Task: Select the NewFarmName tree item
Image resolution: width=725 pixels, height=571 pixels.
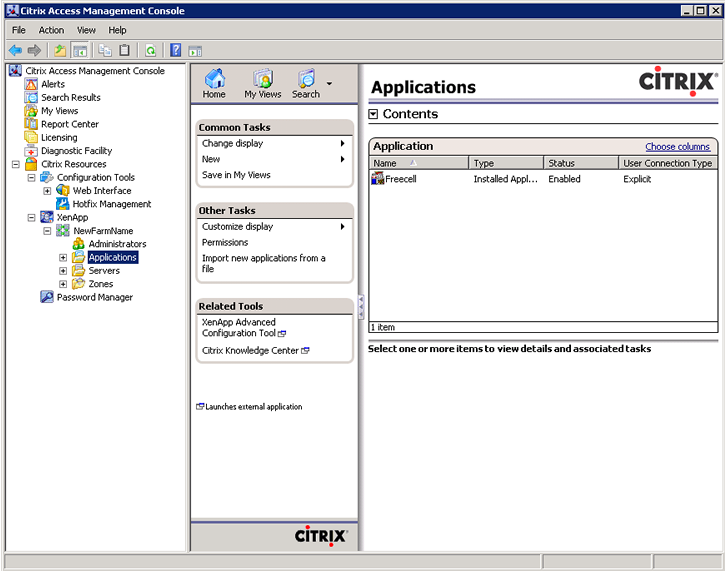Action: (103, 231)
